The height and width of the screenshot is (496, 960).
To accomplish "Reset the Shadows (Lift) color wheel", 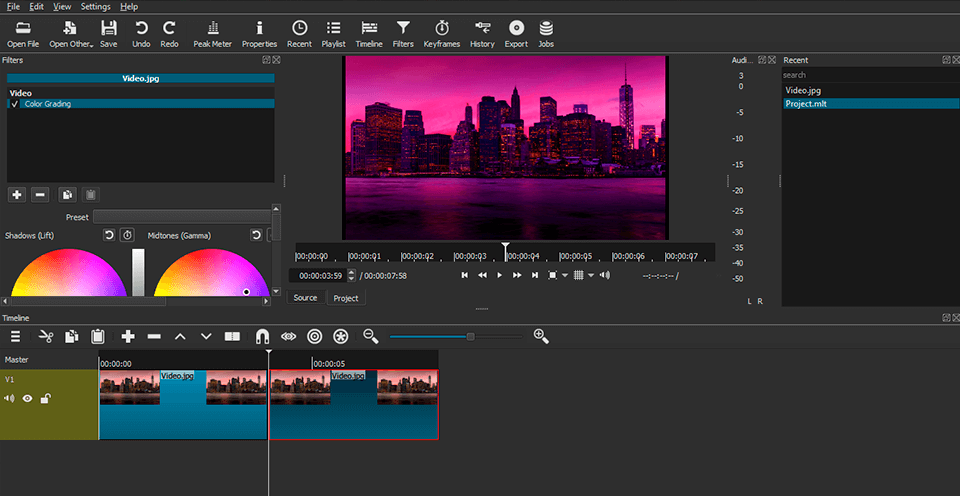I will click(x=109, y=235).
